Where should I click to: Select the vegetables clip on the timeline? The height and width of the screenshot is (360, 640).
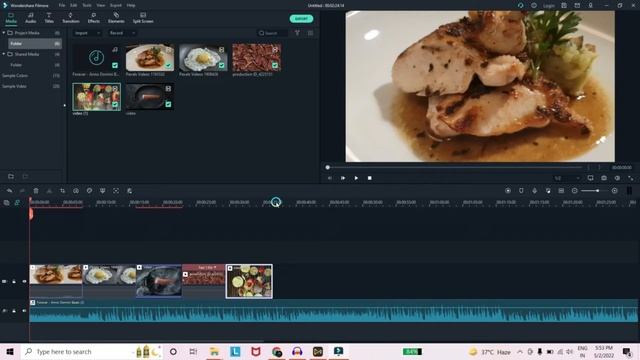[249, 281]
